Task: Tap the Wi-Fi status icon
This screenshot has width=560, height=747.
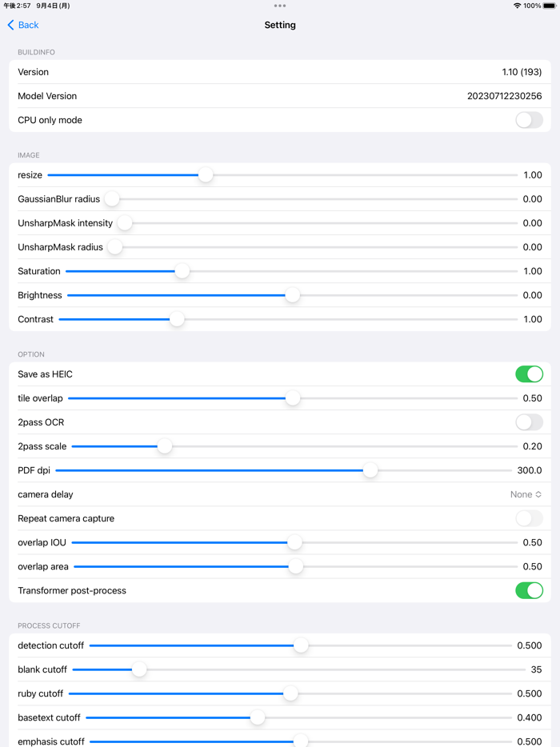Action: 517,6
